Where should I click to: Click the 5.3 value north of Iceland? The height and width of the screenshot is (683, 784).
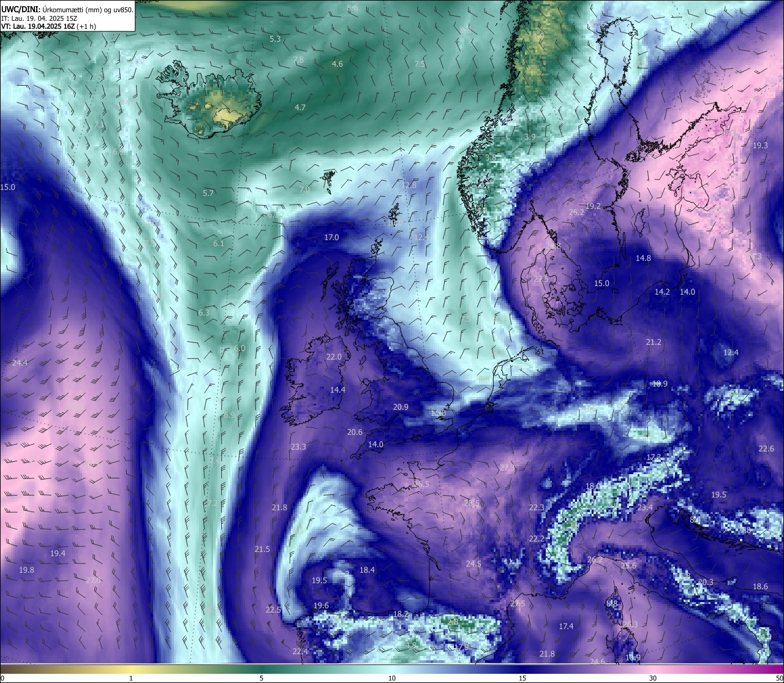tap(275, 39)
